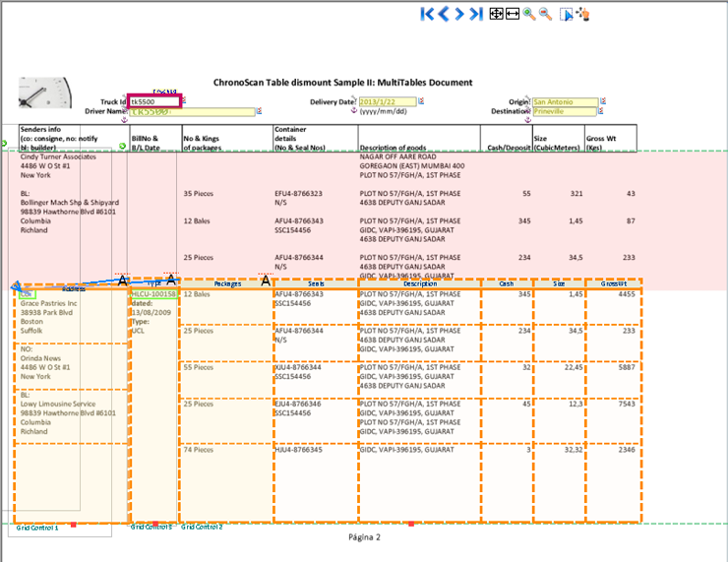
Task: Click the 'Cash/Deposit' header
Action: pos(509,148)
